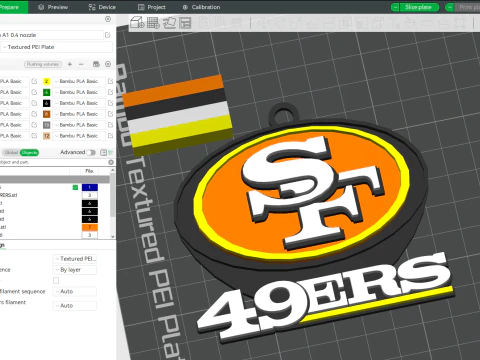480x360 pixels.
Task: Click the Print plate button
Action: click(467, 7)
